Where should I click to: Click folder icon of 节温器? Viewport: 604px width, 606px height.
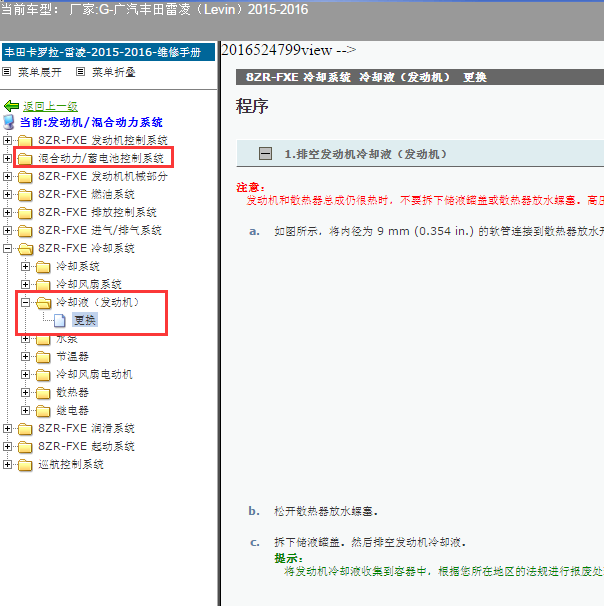point(43,356)
